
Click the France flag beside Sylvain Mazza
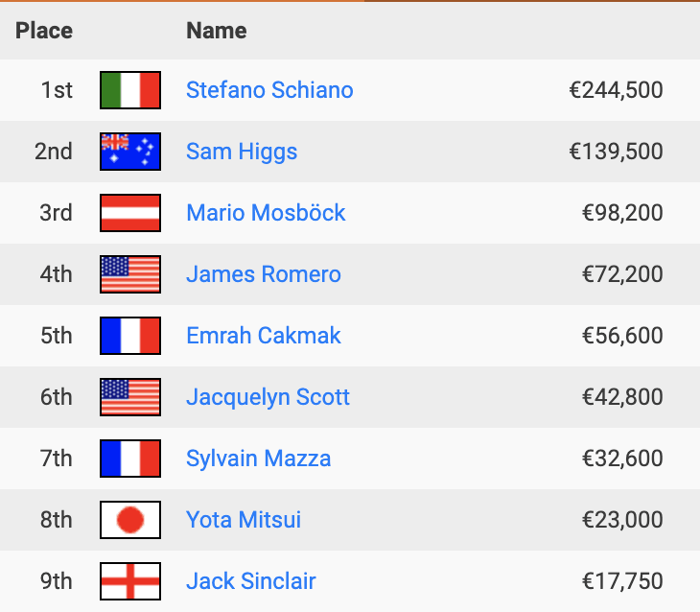[x=129, y=459]
